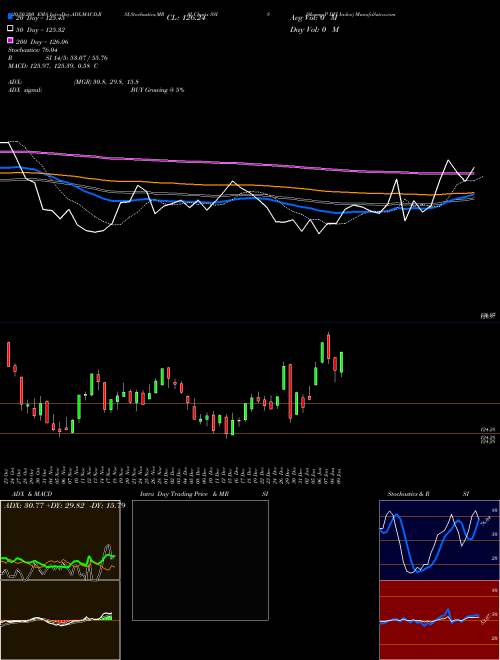Select the '200 Day = 126.06' legend text
This screenshot has height=660, width=500.
pos(42,42)
